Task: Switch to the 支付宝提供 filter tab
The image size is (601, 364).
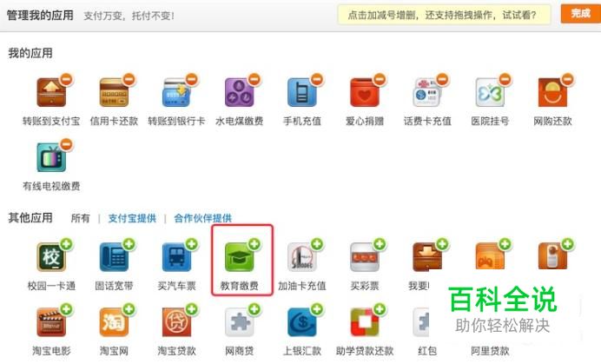Action: tap(132, 218)
